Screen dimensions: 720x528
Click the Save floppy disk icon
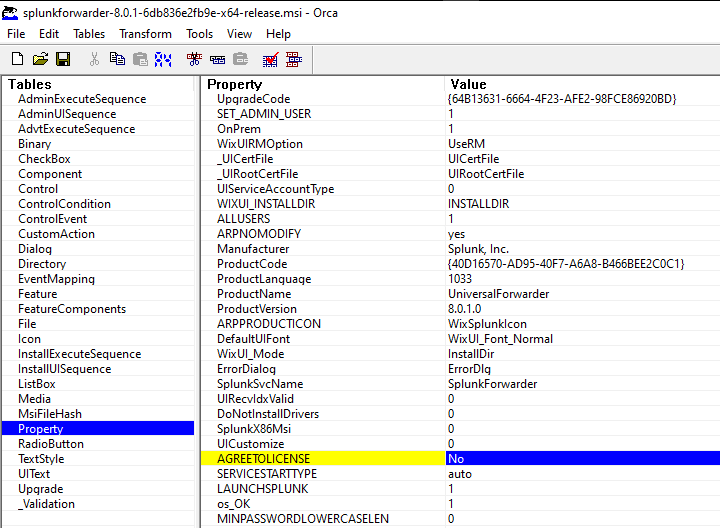tap(62, 60)
